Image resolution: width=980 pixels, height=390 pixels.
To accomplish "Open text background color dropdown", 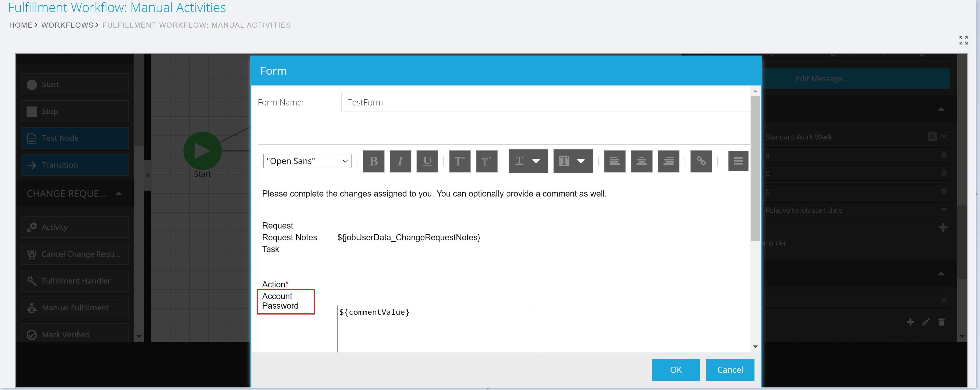I will tap(573, 161).
